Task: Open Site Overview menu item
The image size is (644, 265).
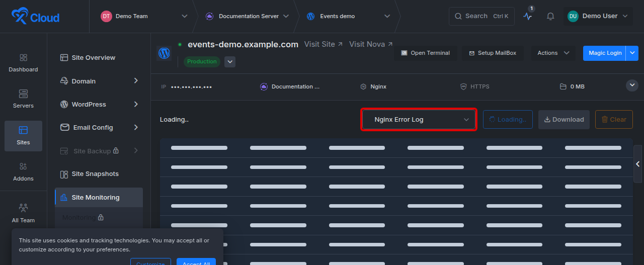Action: coord(99,58)
